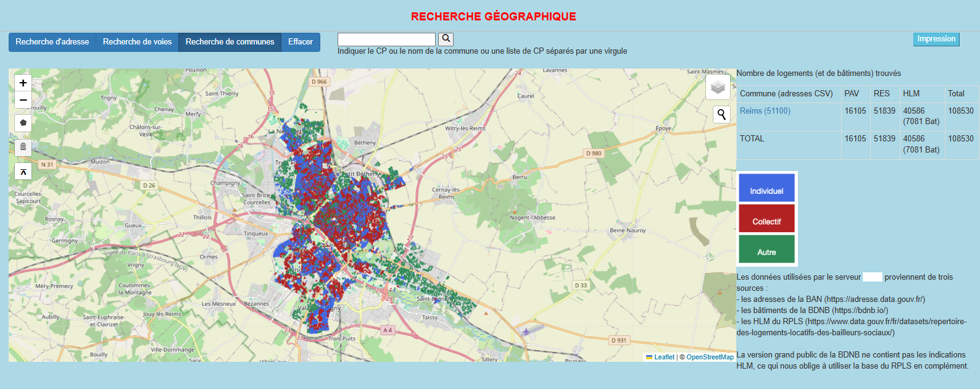Click Reims row RES value 51839
The width and height of the screenshot is (980, 389).
884,111
